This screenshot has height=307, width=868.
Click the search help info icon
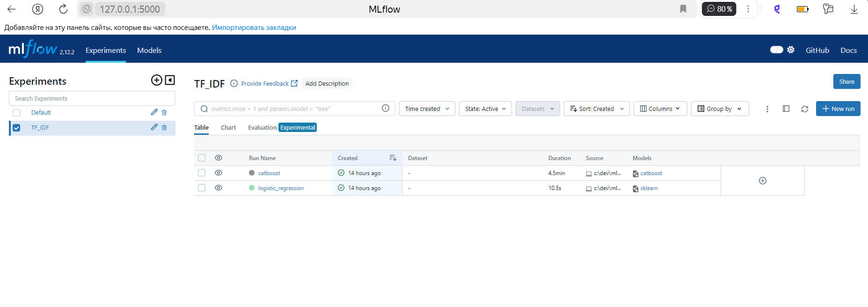tap(386, 109)
